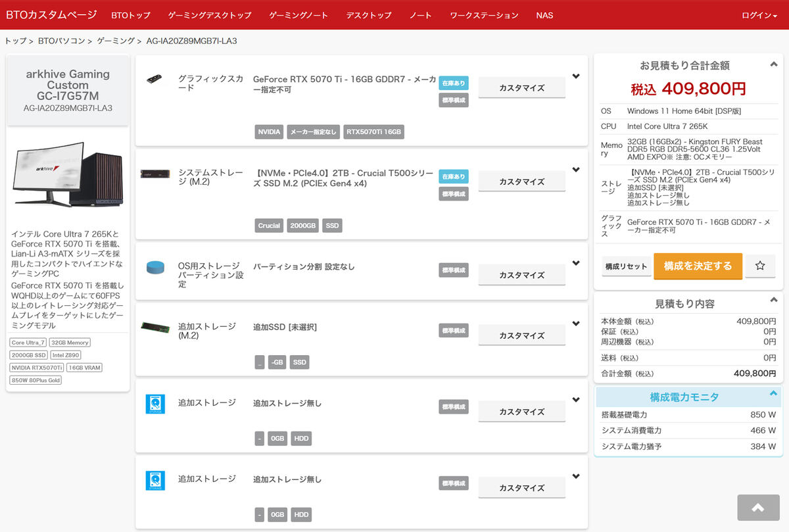Click the BTOカスタムページ site title
This screenshot has height=532, width=789.
point(51,14)
